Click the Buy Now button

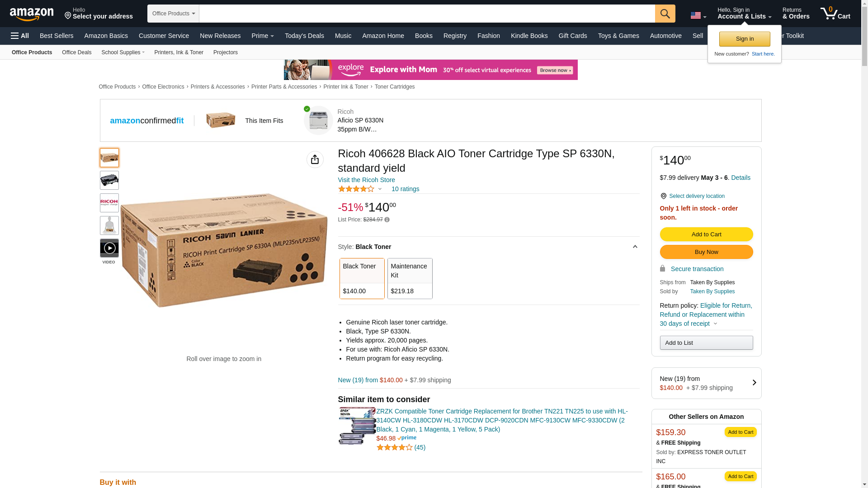706,252
